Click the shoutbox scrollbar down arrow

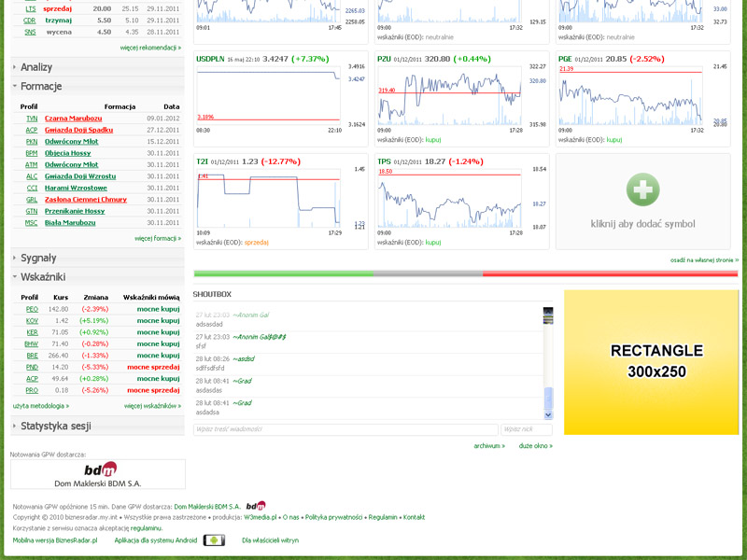548,415
